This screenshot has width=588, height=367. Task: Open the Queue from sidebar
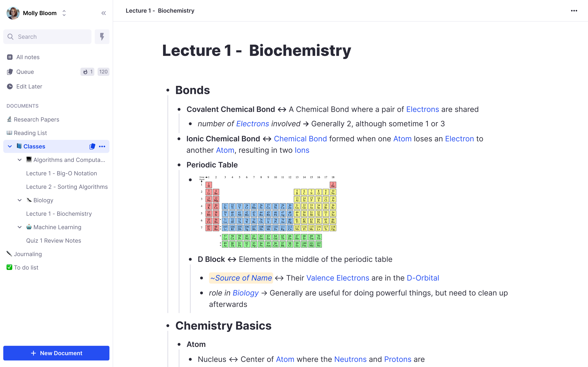pos(25,72)
